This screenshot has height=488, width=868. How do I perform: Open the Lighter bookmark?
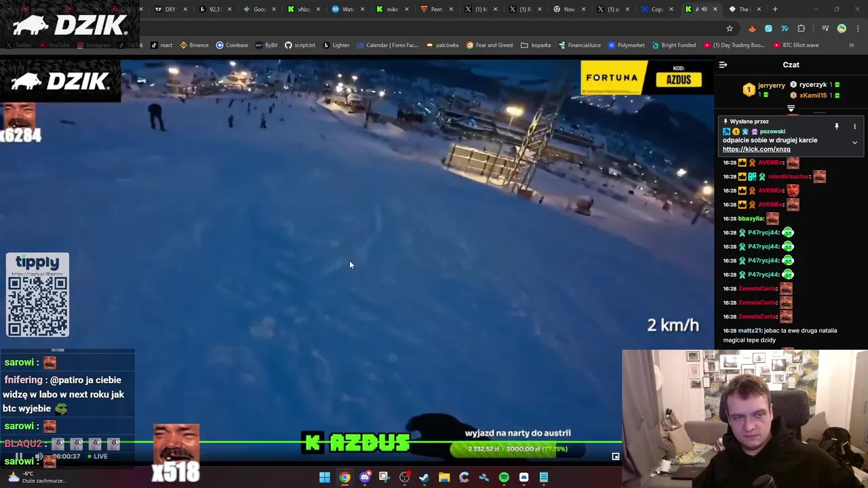336,45
